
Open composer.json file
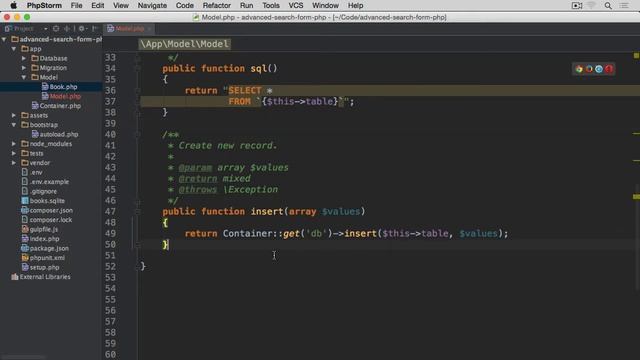47,210
